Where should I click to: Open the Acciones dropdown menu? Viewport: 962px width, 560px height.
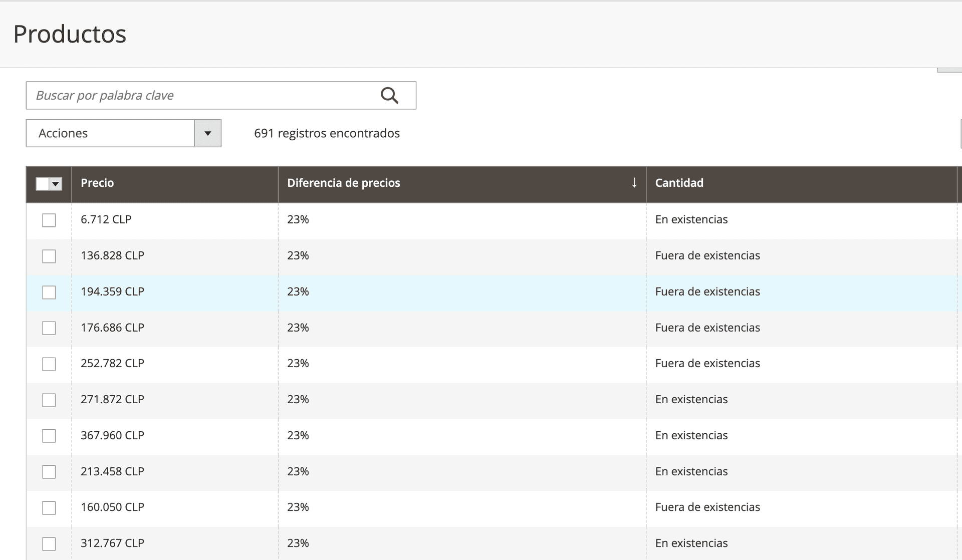pos(110,133)
